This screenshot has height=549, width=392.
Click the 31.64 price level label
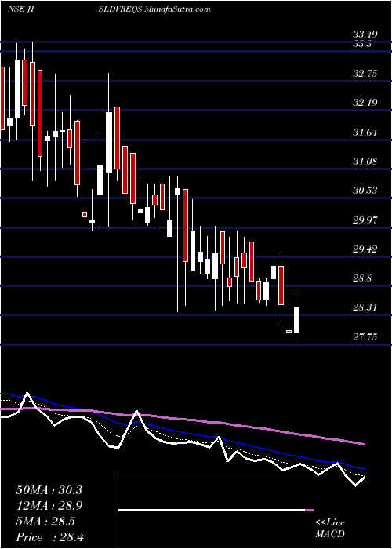[x=365, y=133]
